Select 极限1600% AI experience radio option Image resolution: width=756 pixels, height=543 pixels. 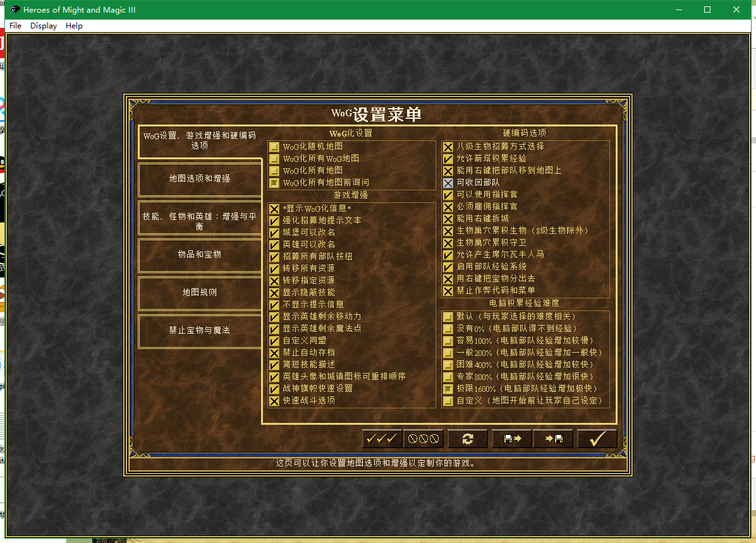coord(448,389)
